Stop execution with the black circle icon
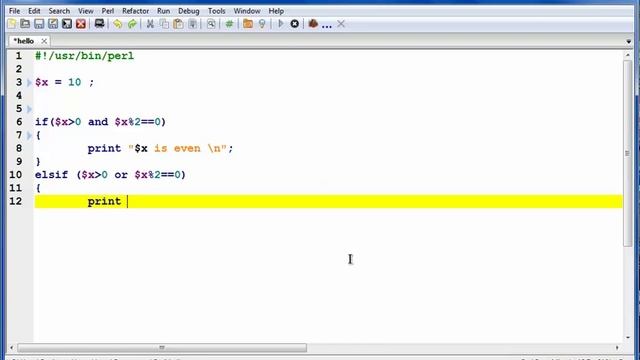Screen dimensions: 640x360 point(295,24)
